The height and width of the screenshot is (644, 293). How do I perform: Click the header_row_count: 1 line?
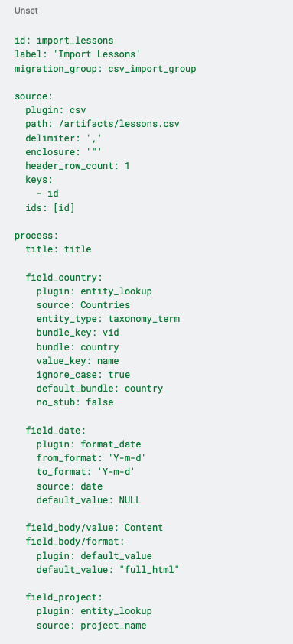(77, 166)
